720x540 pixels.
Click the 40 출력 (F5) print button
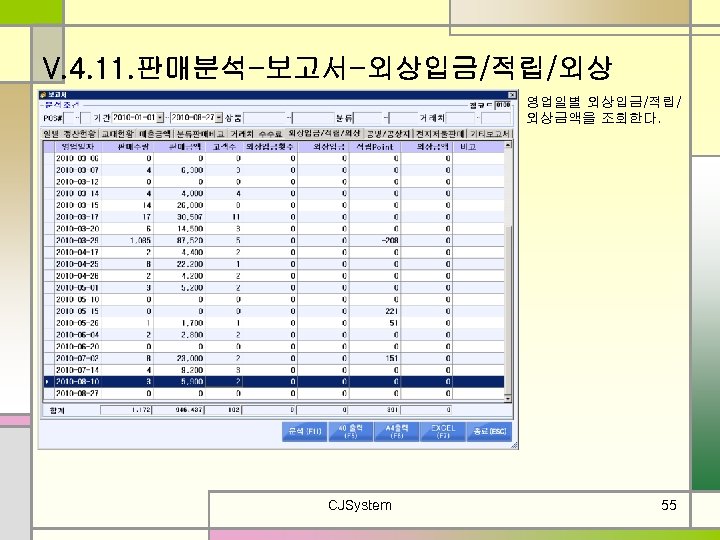point(350,432)
